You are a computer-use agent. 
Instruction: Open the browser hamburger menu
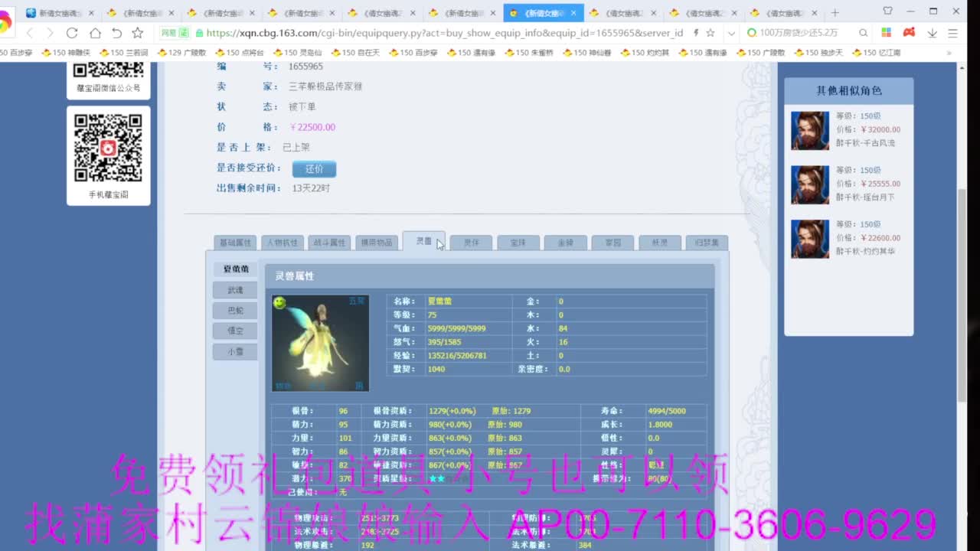pyautogui.click(x=953, y=34)
